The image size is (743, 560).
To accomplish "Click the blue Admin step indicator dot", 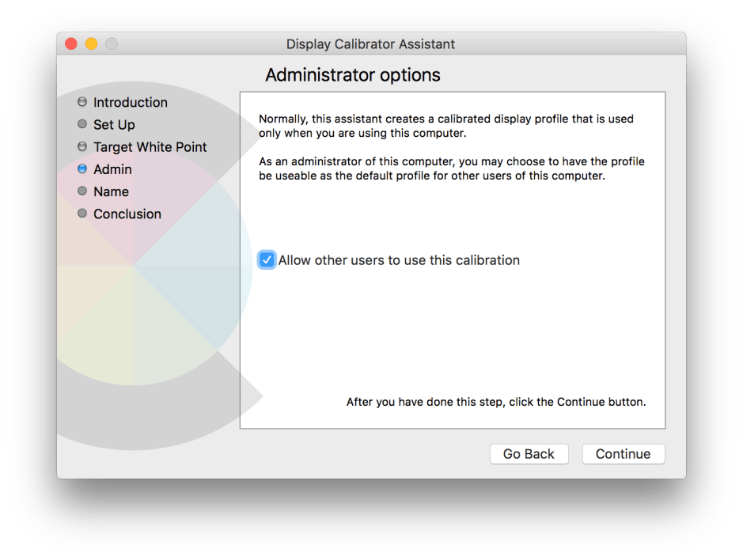I will [82, 168].
